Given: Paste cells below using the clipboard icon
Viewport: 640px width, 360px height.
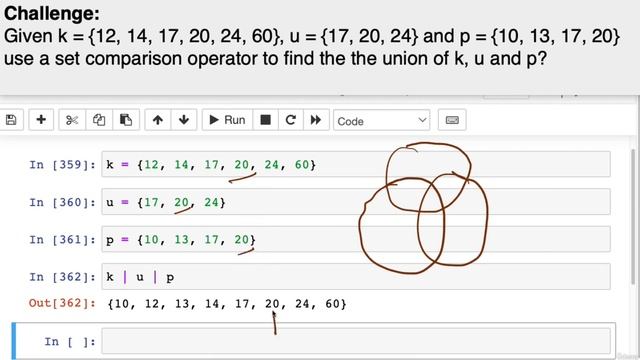Looking at the screenshot, I should pyautogui.click(x=126, y=120).
